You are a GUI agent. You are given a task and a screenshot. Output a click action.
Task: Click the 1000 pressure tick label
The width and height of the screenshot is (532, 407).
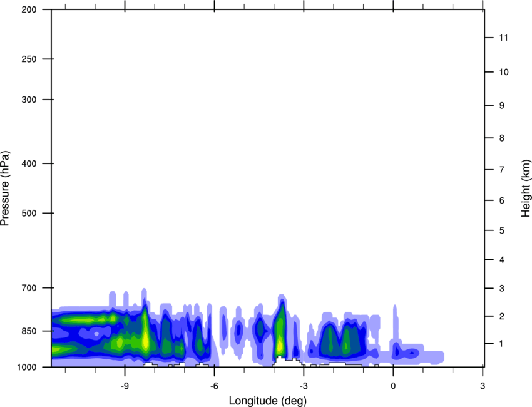click(x=26, y=368)
